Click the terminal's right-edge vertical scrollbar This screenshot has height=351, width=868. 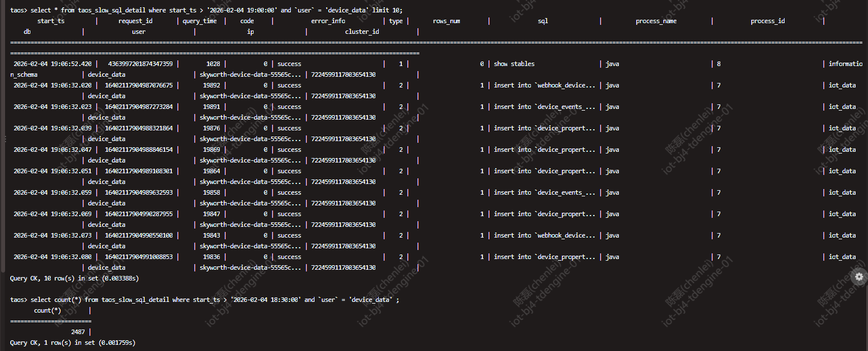866,169
